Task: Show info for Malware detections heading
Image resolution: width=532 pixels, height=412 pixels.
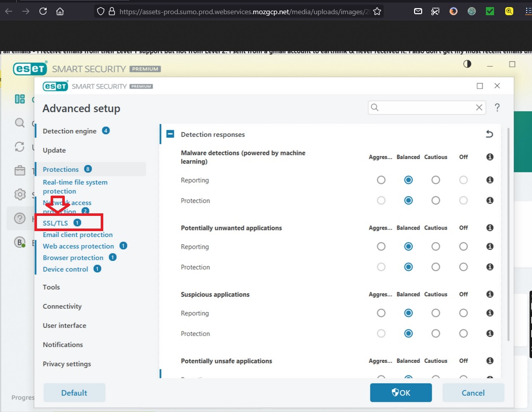Action: coord(489,157)
